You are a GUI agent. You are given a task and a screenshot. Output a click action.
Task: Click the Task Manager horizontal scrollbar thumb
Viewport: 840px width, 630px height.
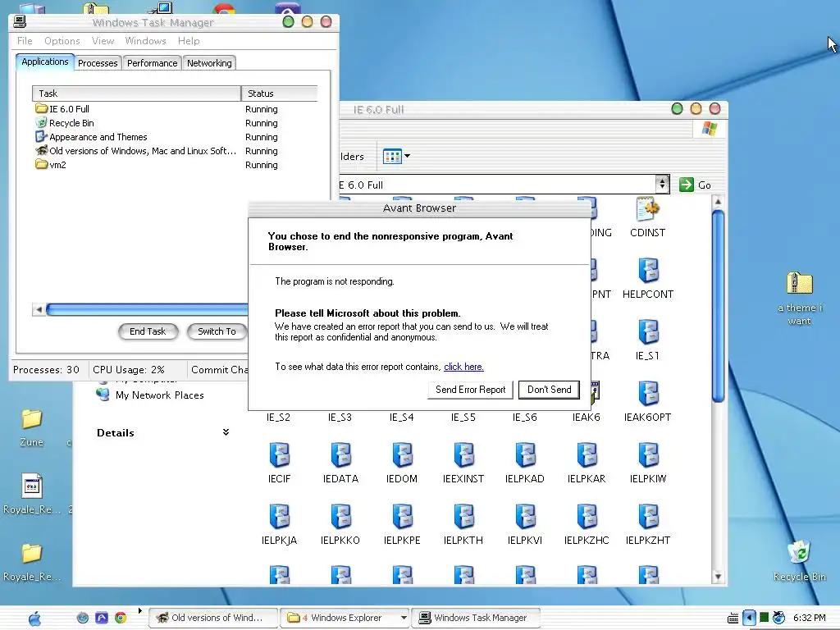coord(148,309)
